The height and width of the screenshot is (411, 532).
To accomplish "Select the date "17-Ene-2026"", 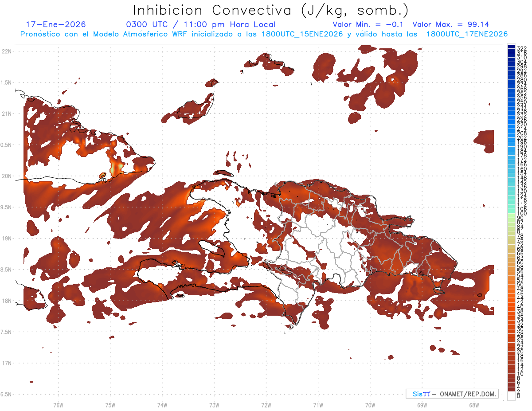I will click(x=55, y=24).
